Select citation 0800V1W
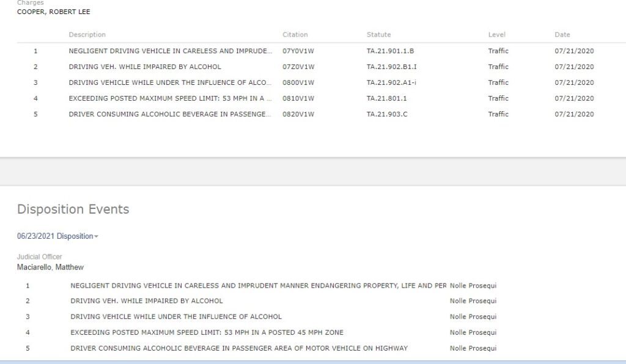 coord(298,82)
